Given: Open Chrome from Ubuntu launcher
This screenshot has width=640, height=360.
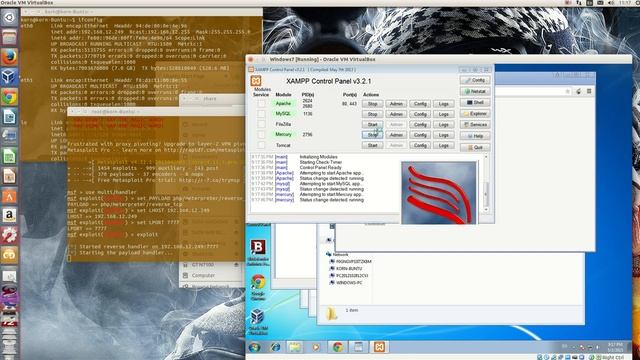Looking at the screenshot, I should [9, 97].
